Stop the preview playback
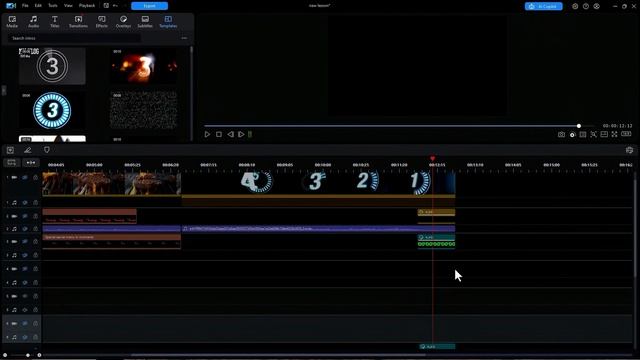 tap(219, 134)
